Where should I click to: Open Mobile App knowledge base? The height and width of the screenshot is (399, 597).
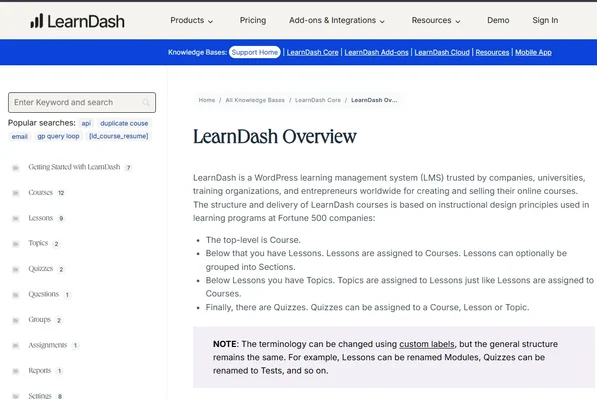pos(533,53)
